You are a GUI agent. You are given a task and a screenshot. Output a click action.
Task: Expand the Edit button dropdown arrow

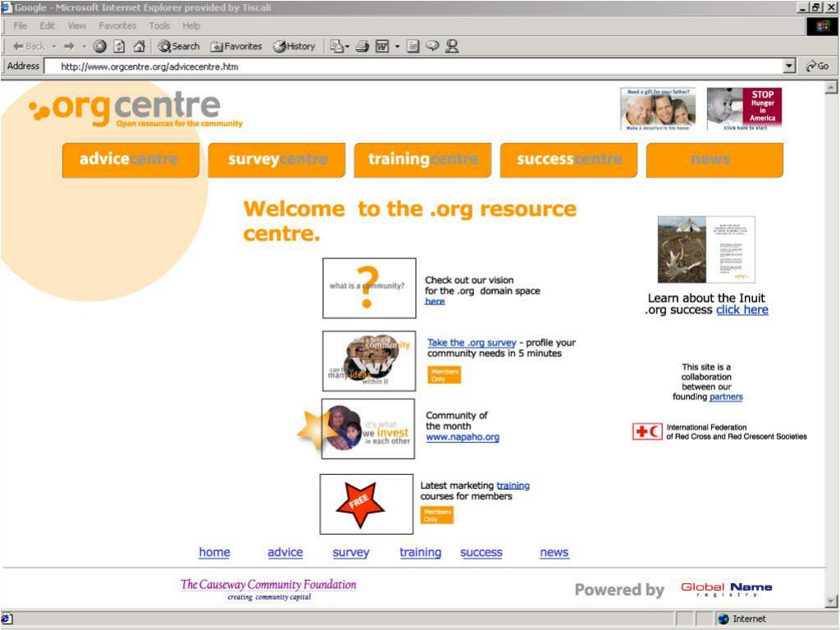click(x=397, y=47)
